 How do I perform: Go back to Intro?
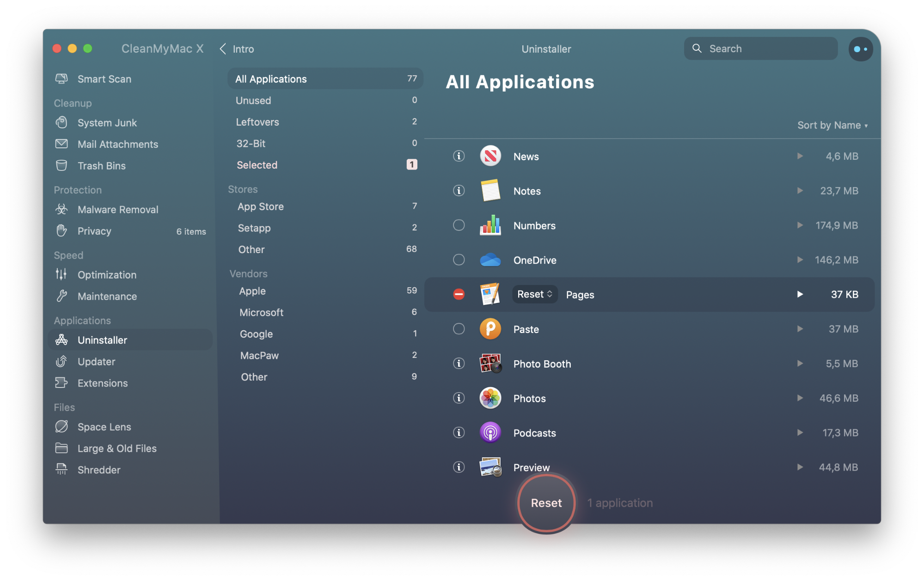237,49
